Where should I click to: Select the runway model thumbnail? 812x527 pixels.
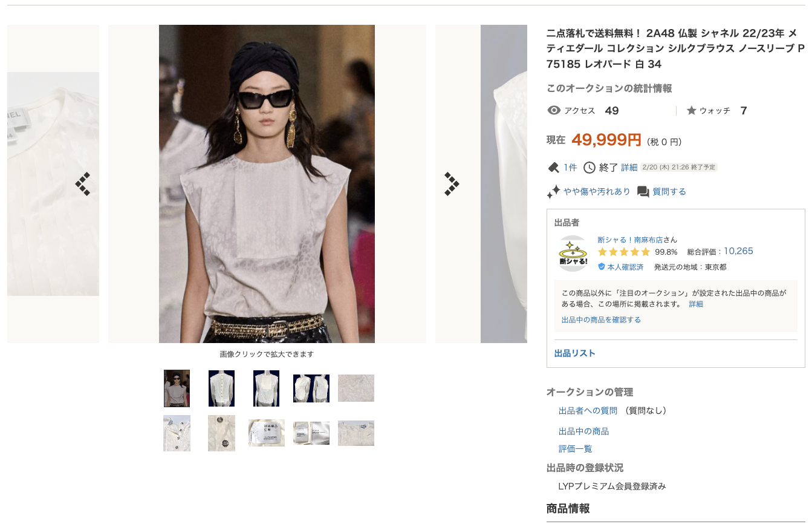[x=177, y=388]
